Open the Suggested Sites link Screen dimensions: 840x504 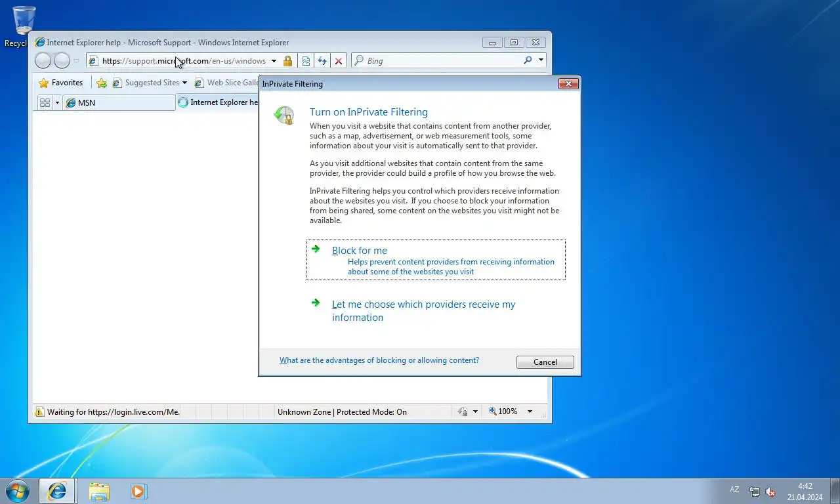point(146,83)
